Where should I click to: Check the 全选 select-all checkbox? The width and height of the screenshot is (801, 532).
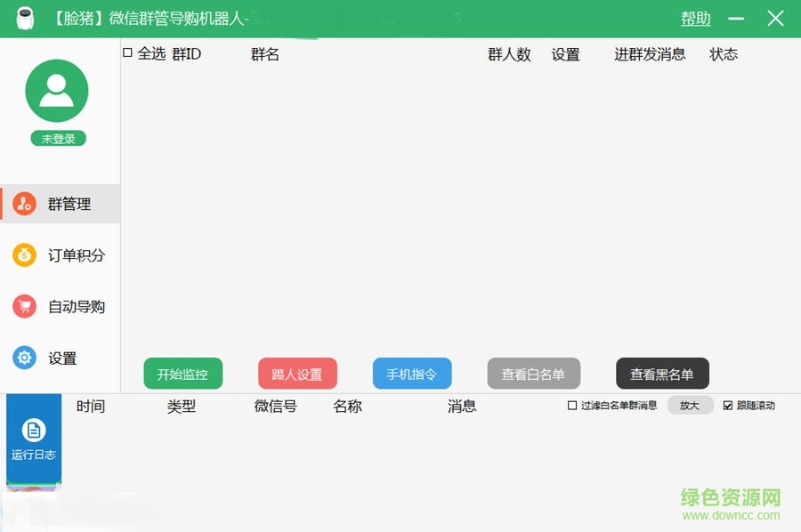coord(126,53)
